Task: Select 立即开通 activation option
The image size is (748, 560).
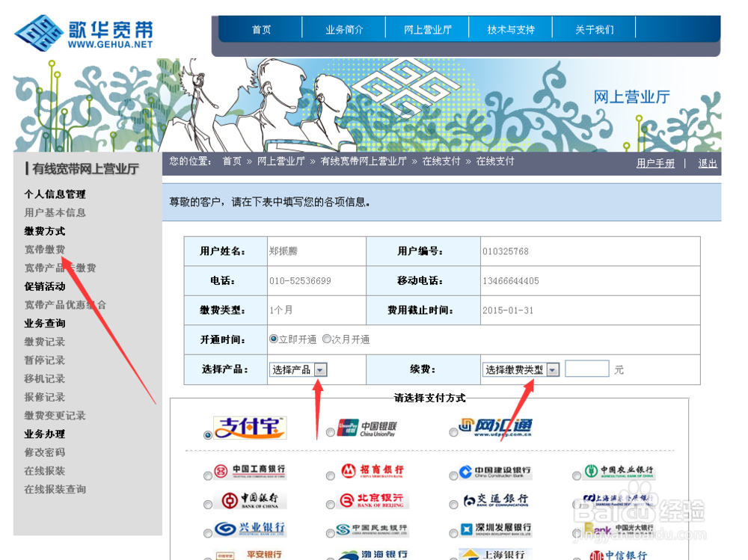Action: tap(273, 339)
